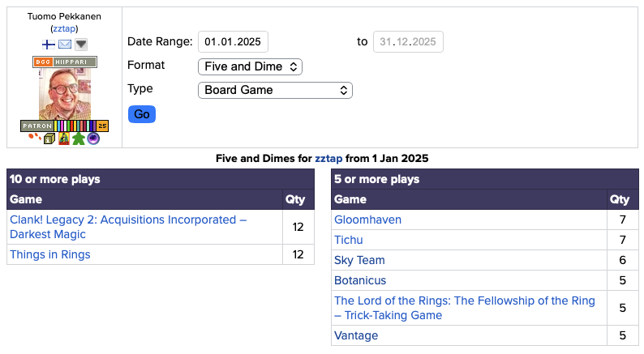Click the Patron badge bar
The width and height of the screenshot is (644, 354).
[65, 126]
